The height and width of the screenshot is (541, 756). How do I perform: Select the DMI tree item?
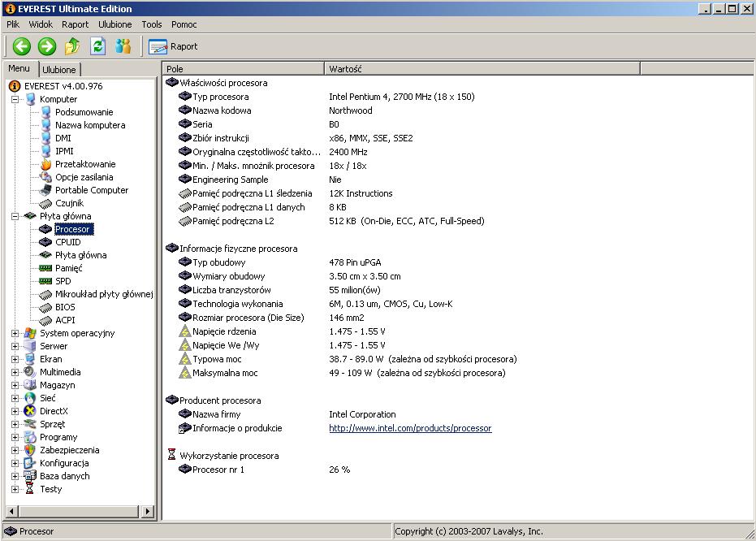pos(63,138)
